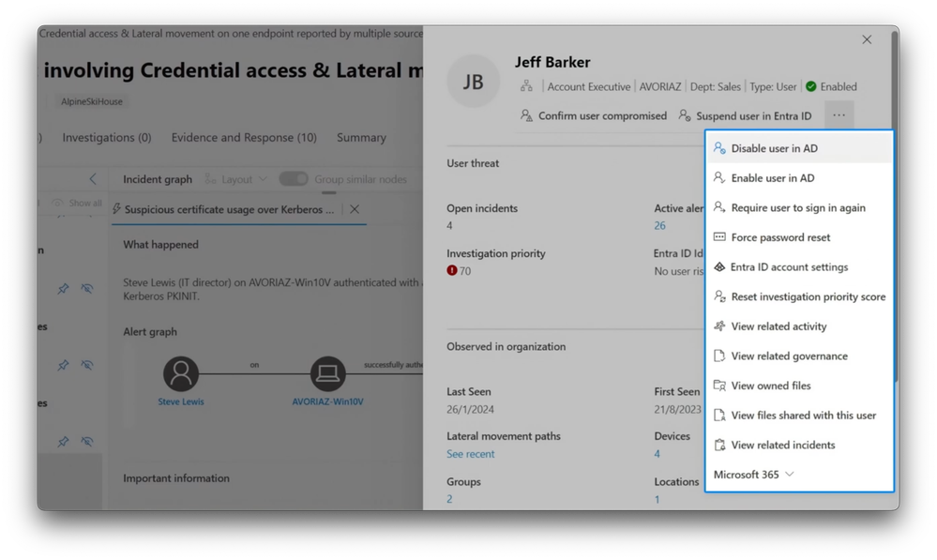Image resolution: width=937 pixels, height=560 pixels.
Task: Select View files shared with this user
Action: 799,416
